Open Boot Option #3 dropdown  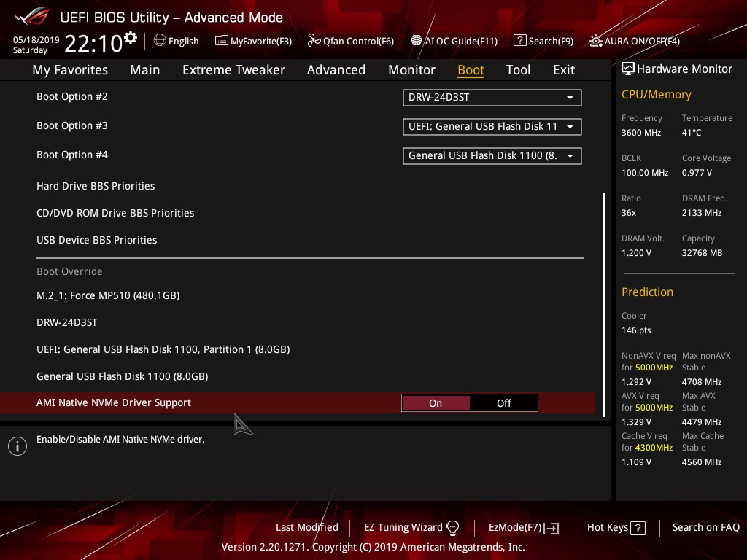492,127
